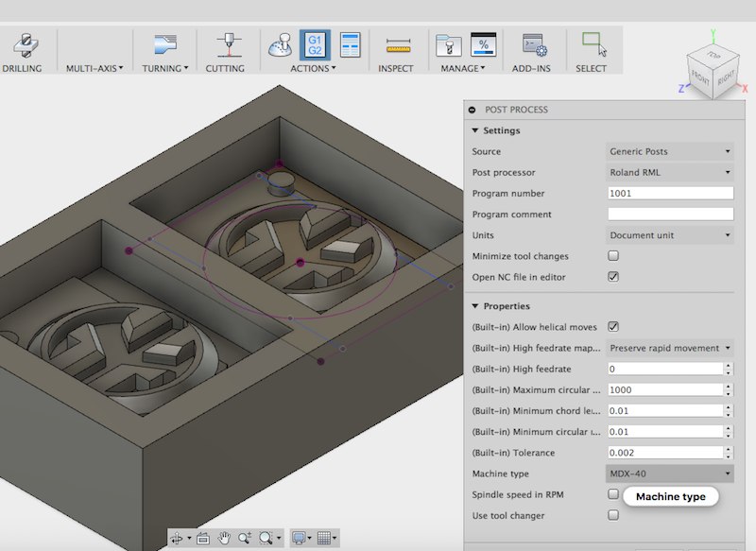Open the Units Document unit dropdown
The width and height of the screenshot is (756, 551).
coord(670,235)
